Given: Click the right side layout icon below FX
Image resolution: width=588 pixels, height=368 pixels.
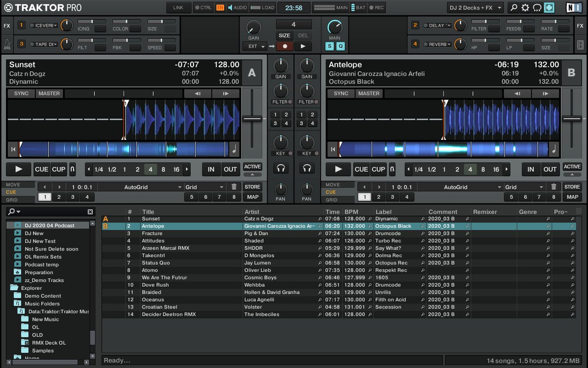Looking at the screenshot, I should point(581,44).
